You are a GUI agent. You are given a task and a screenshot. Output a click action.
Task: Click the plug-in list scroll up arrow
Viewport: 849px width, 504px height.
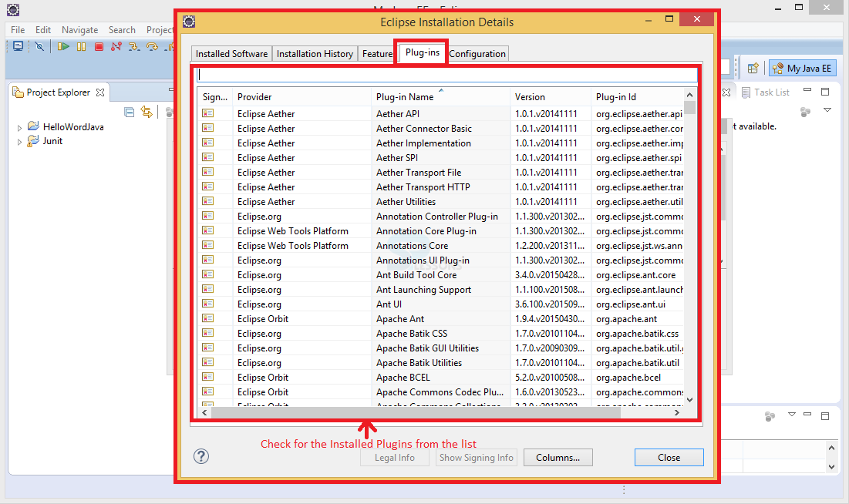coord(690,95)
